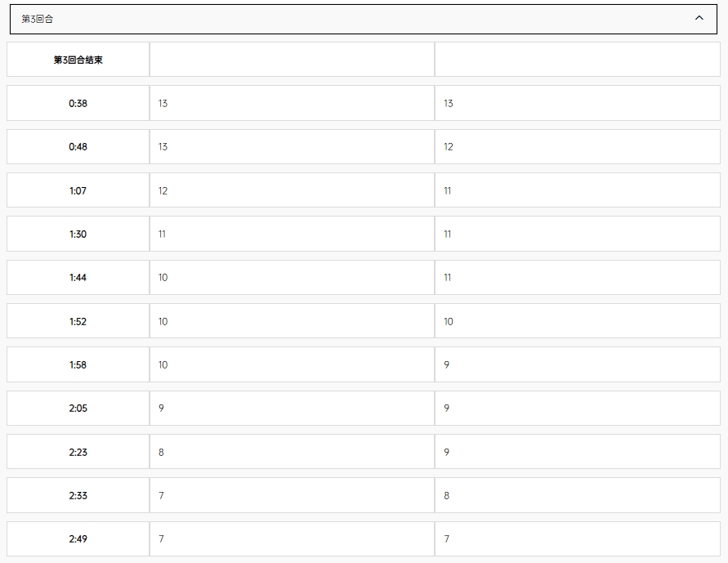Image resolution: width=728 pixels, height=563 pixels.
Task: Select the 1:58 time row label
Action: 78,364
